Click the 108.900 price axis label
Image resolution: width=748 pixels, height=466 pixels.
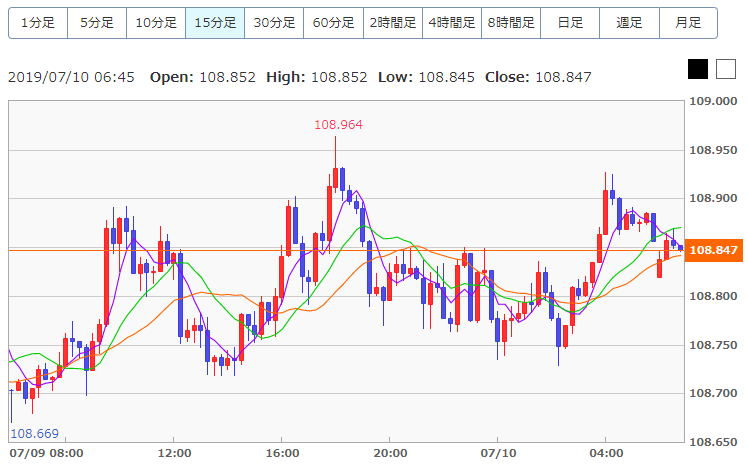(713, 198)
